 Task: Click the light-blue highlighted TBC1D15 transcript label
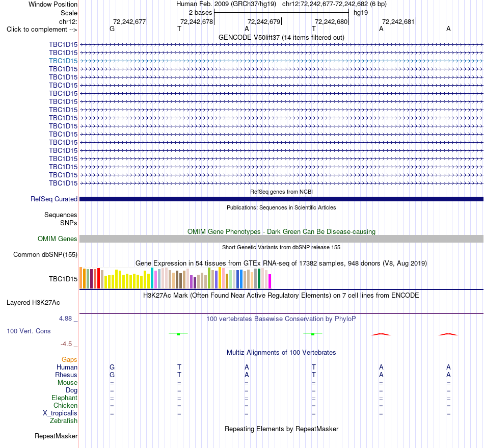pos(63,61)
